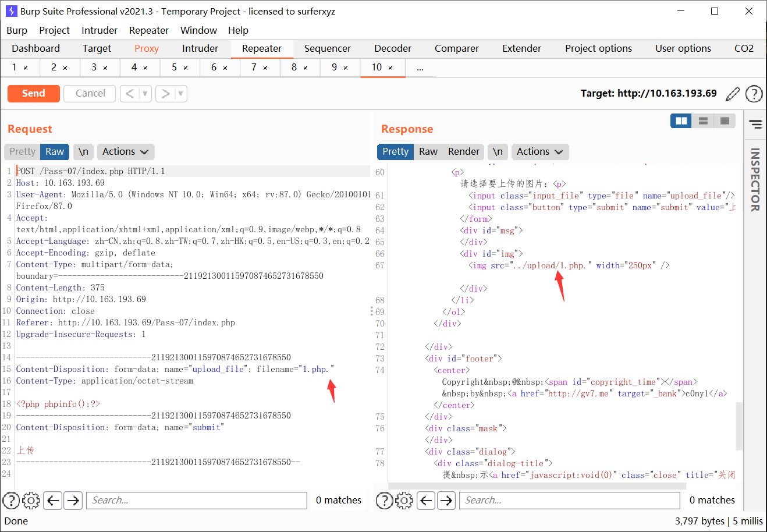Switch to the Dashboard tab

point(35,49)
